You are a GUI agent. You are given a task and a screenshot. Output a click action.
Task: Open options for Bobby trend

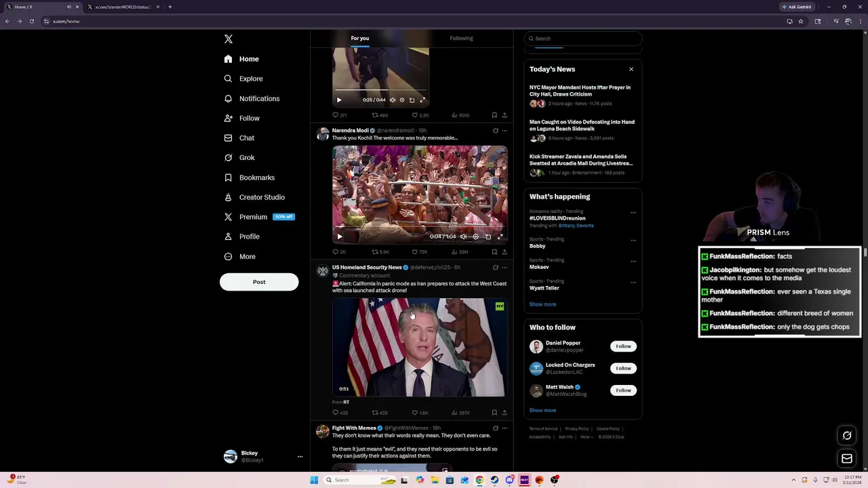tap(633, 240)
